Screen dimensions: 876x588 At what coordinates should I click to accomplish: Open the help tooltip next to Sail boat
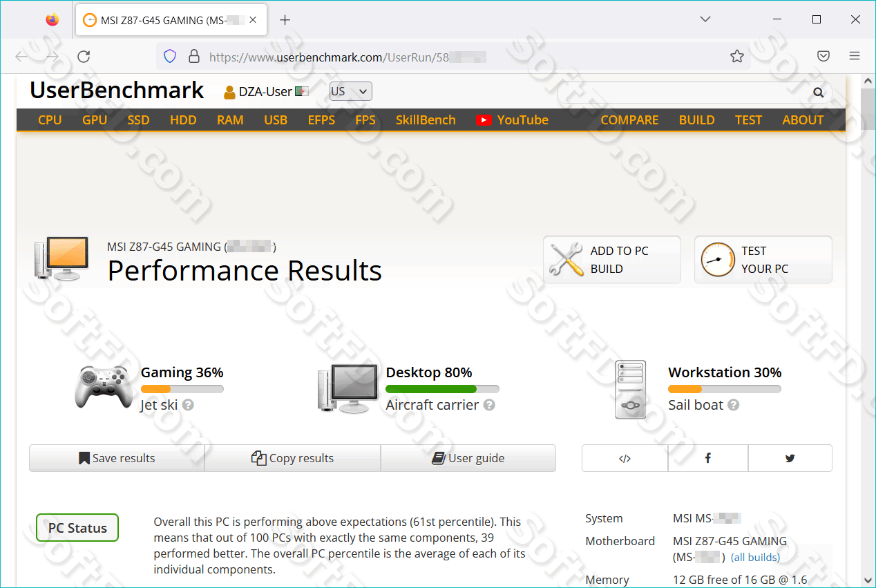point(734,405)
